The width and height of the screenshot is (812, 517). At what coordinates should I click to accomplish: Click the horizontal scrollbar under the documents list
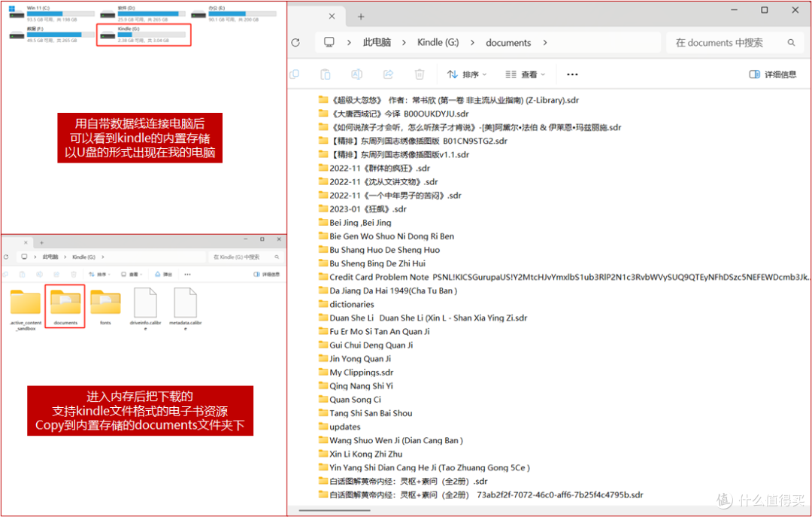[x=335, y=510]
